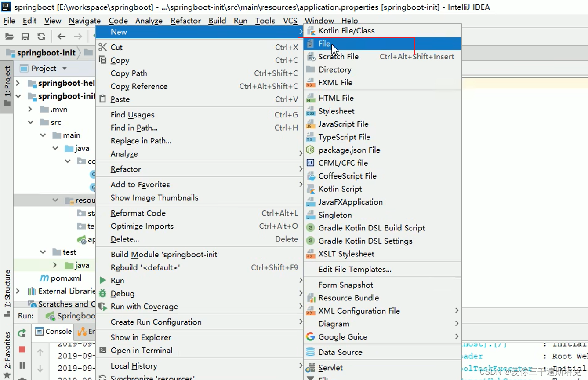Choose Run with Coverage option
The width and height of the screenshot is (588, 380).
tap(199, 307)
